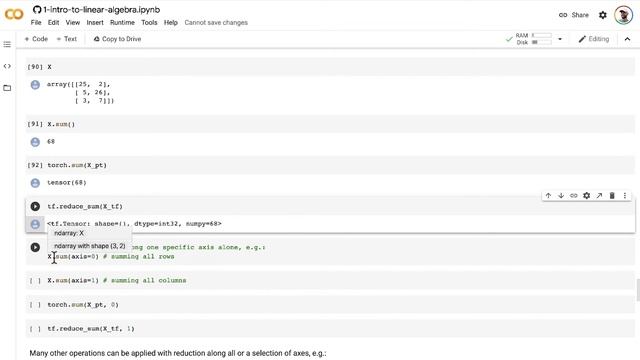Click the X.sum() cell 91
This screenshot has height=360, width=640.
click(330, 124)
